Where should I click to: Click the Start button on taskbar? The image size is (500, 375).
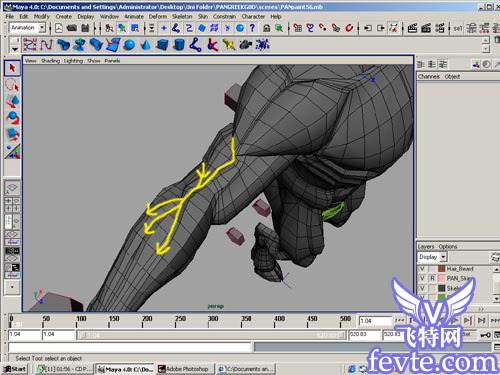(15, 369)
